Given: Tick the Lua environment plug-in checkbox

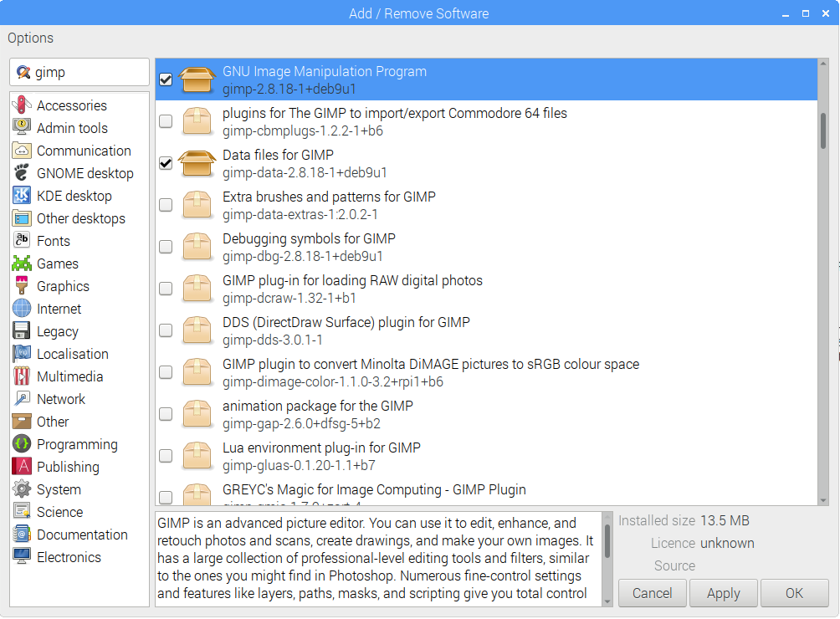Looking at the screenshot, I should (166, 455).
